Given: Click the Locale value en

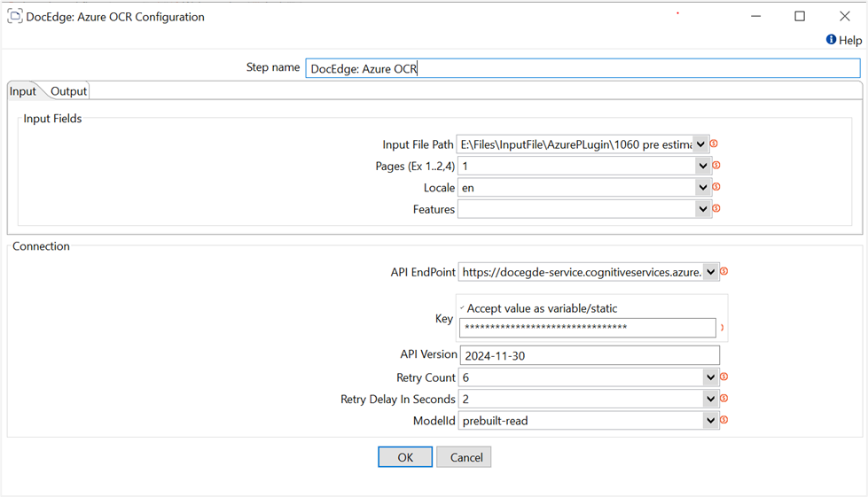Looking at the screenshot, I should [x=468, y=188].
